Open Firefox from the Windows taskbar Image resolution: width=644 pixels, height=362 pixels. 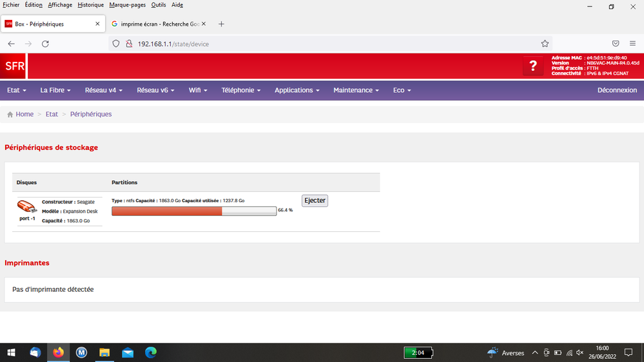point(59,352)
